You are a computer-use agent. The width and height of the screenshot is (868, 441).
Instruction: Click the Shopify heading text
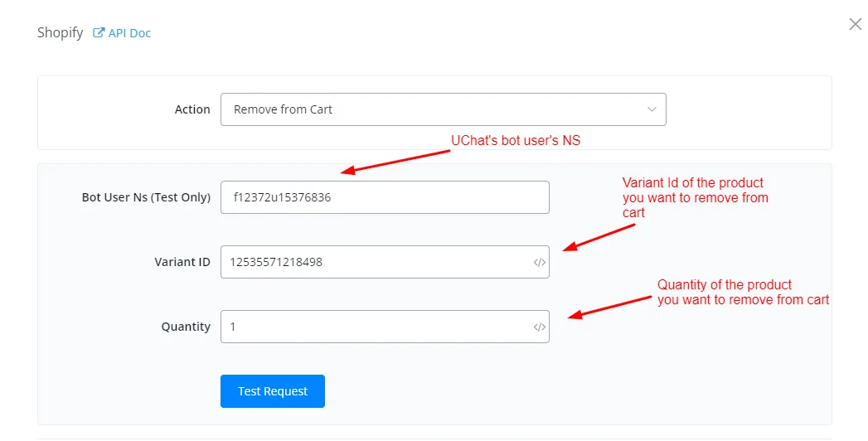tap(60, 32)
